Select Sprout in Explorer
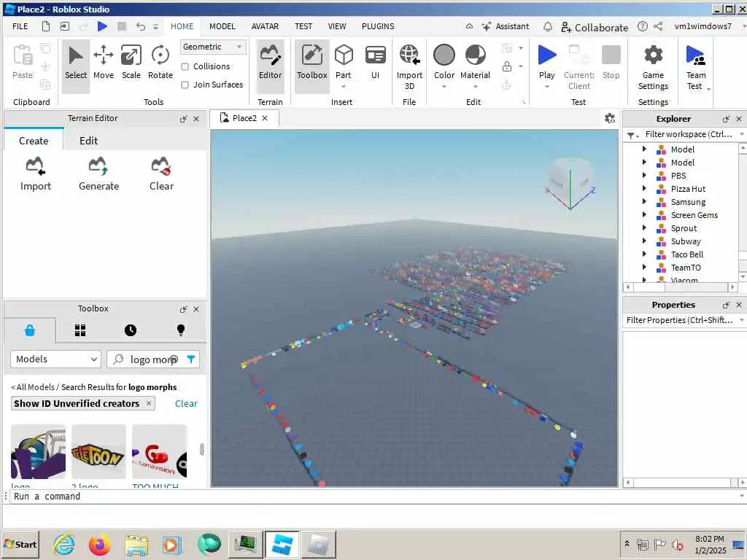The height and width of the screenshot is (560, 747). 684,228
